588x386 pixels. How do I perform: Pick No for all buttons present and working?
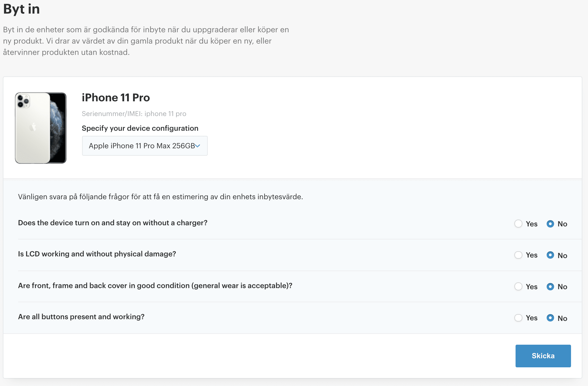coord(550,318)
